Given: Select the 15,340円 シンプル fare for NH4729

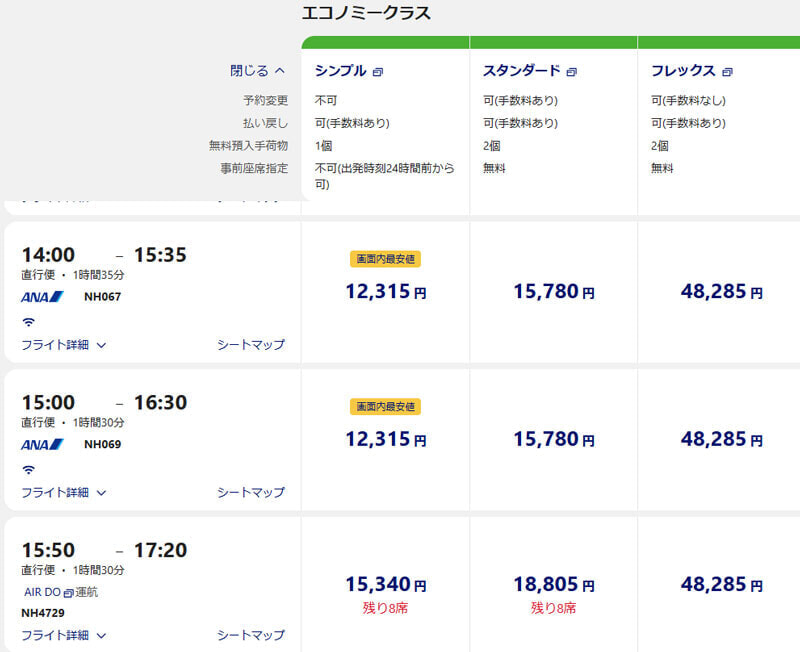Looking at the screenshot, I should click(x=385, y=585).
